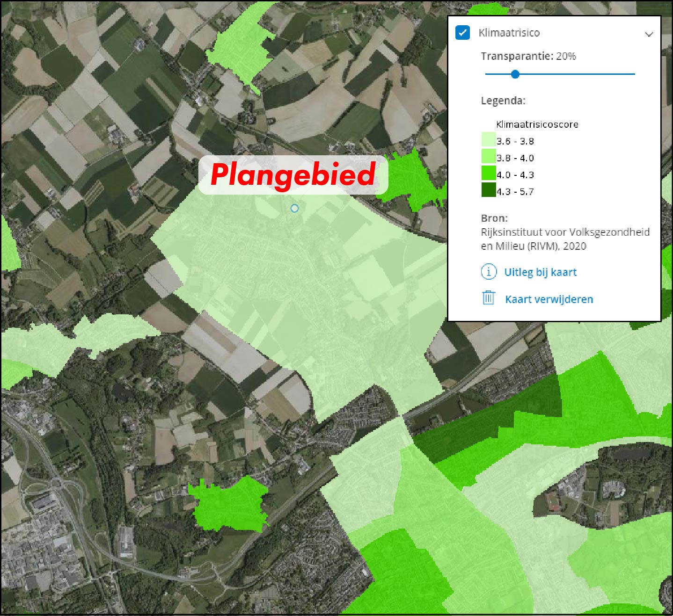Select the 4.0 - 4.3 legend swatch

489,173
